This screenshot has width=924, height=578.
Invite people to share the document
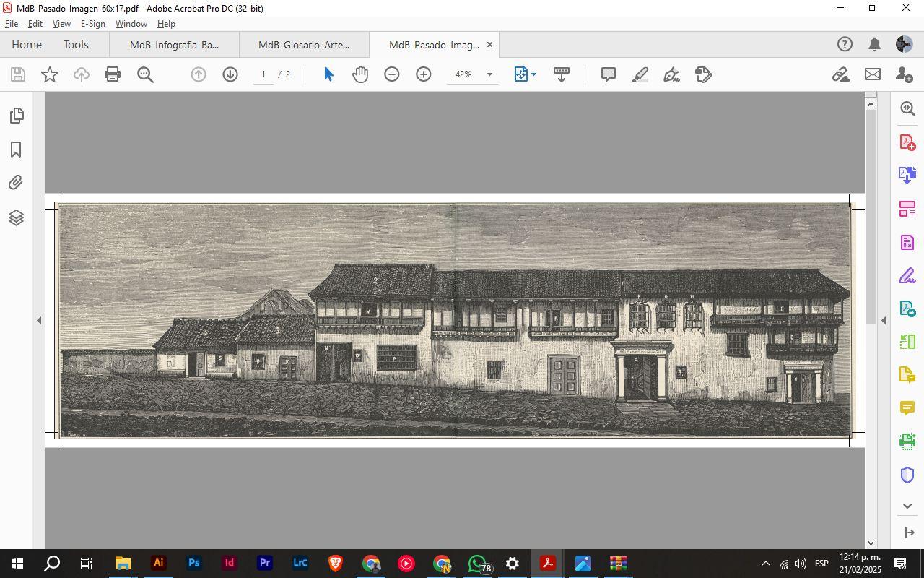[904, 74]
